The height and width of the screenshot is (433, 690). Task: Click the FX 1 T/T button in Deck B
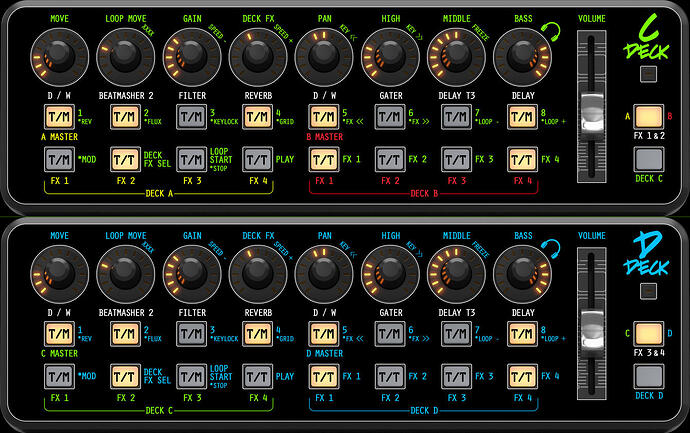click(324, 159)
